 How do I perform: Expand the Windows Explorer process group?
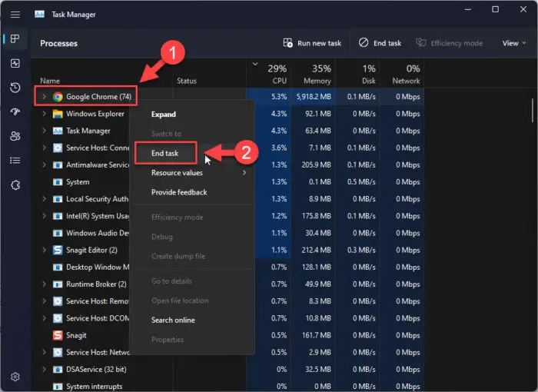44,114
